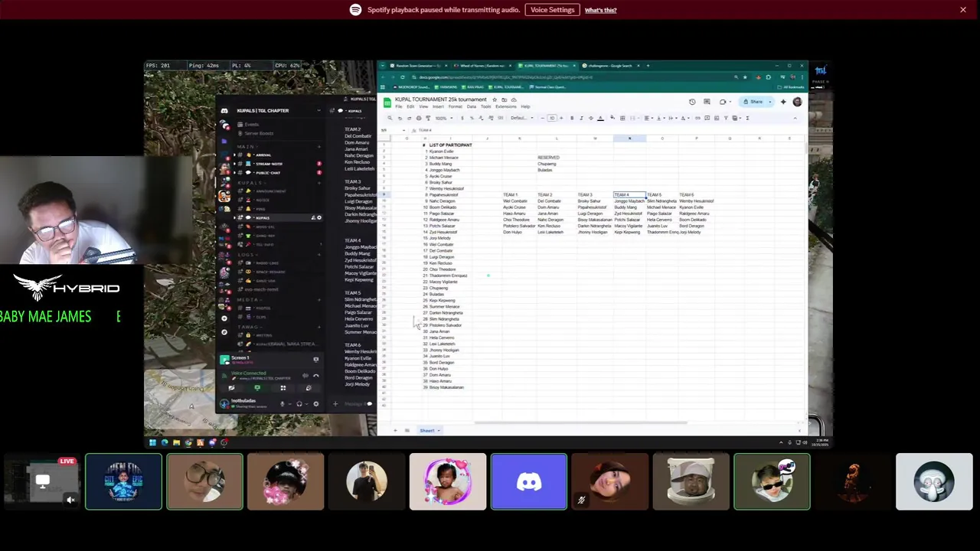Expand KUPALS | TGL CHAPTER server dropdown
This screenshot has height=551, width=980.
click(318, 110)
